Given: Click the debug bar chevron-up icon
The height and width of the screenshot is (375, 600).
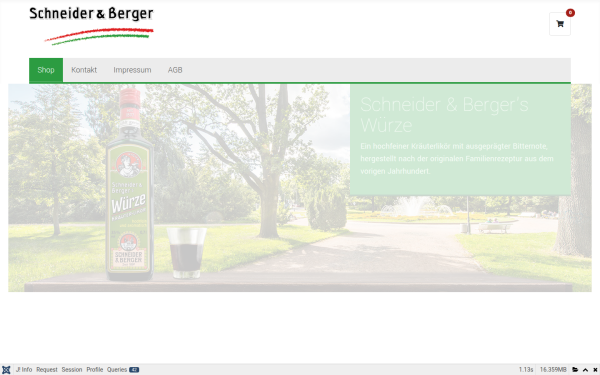Looking at the screenshot, I should [x=585, y=370].
